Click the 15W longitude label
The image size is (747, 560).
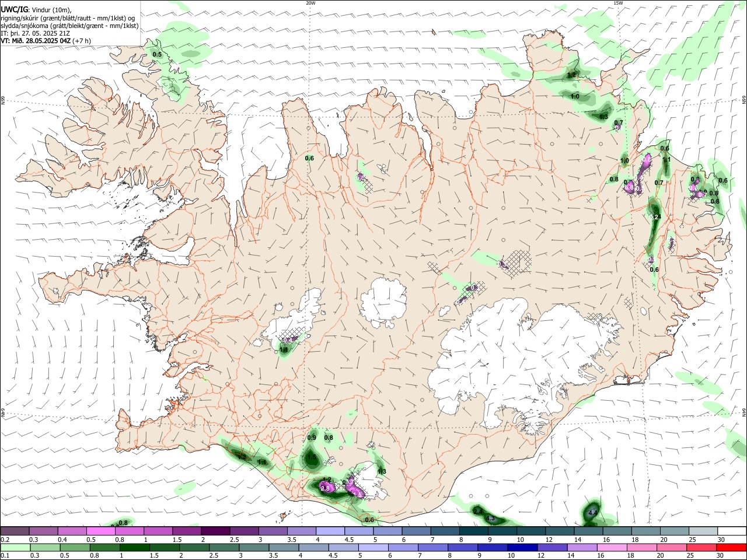618,3
